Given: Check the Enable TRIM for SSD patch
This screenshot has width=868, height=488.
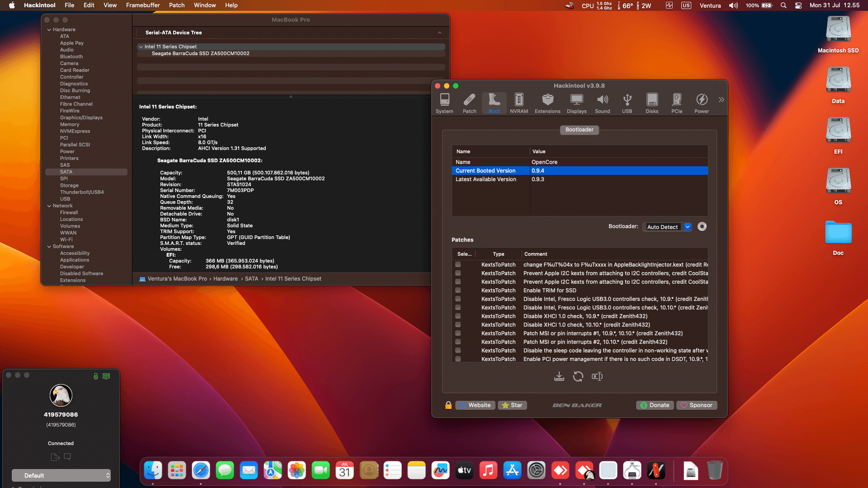Looking at the screenshot, I should point(458,291).
